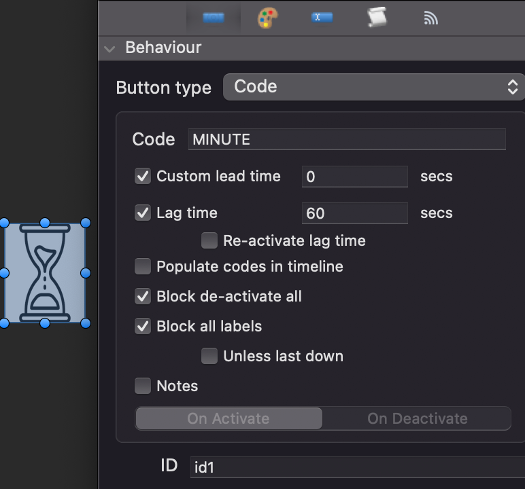Click the ID field containing id1
Screen dimensions: 526x490
coord(357,467)
